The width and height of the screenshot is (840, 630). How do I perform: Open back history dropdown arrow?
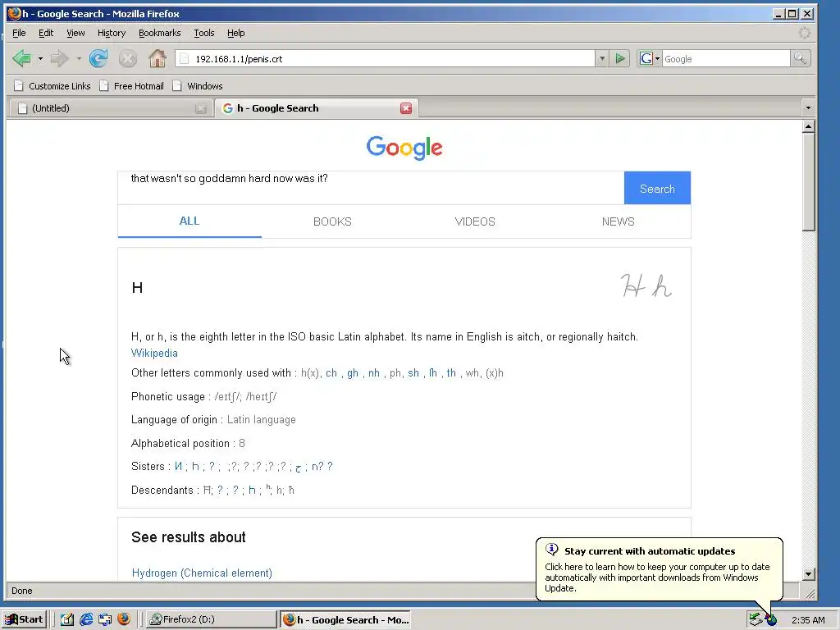click(40, 58)
